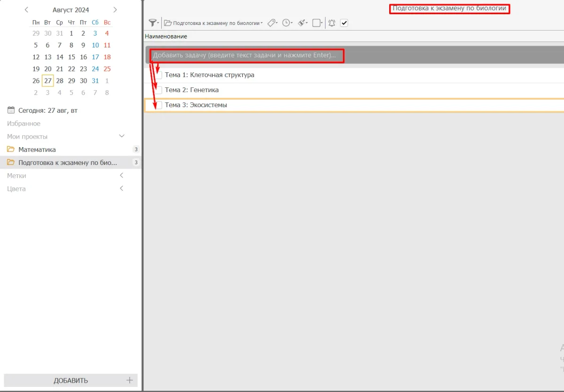This screenshot has width=564, height=392.
Task: Tick the Тема 3: Экосистемы checkbox
Action: pyautogui.click(x=158, y=105)
